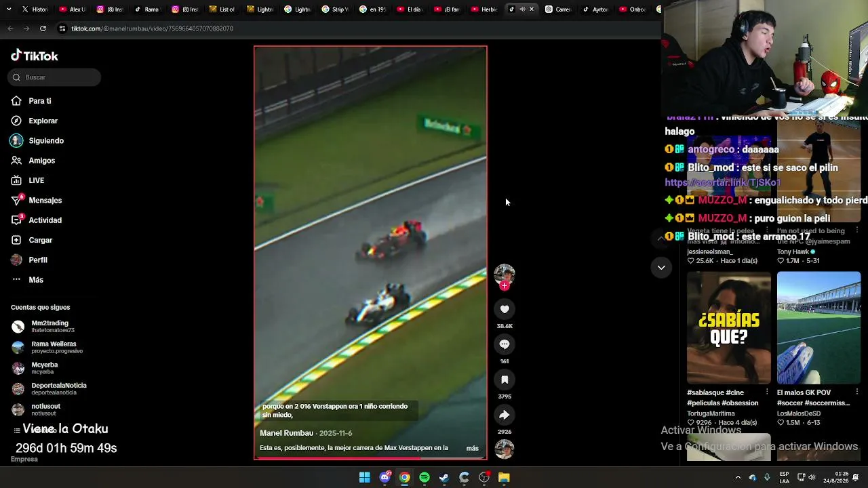Go forward in the browser
The image size is (868, 488).
pyautogui.click(x=26, y=28)
